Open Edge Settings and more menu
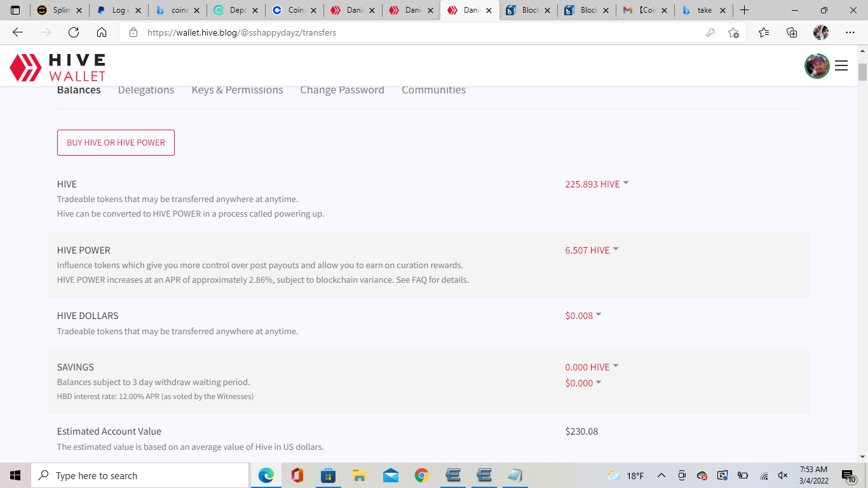The image size is (868, 488). coord(850,32)
